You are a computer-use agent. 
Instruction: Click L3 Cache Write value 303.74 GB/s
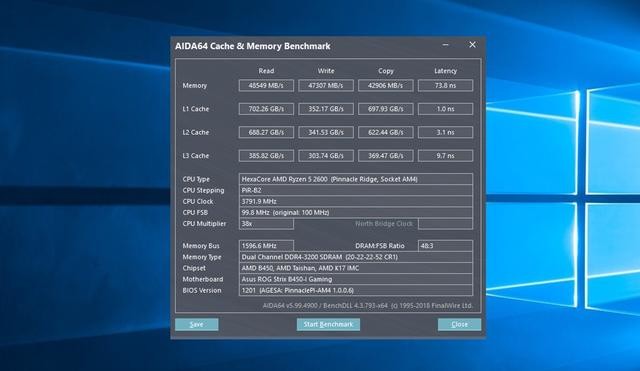[x=326, y=156]
